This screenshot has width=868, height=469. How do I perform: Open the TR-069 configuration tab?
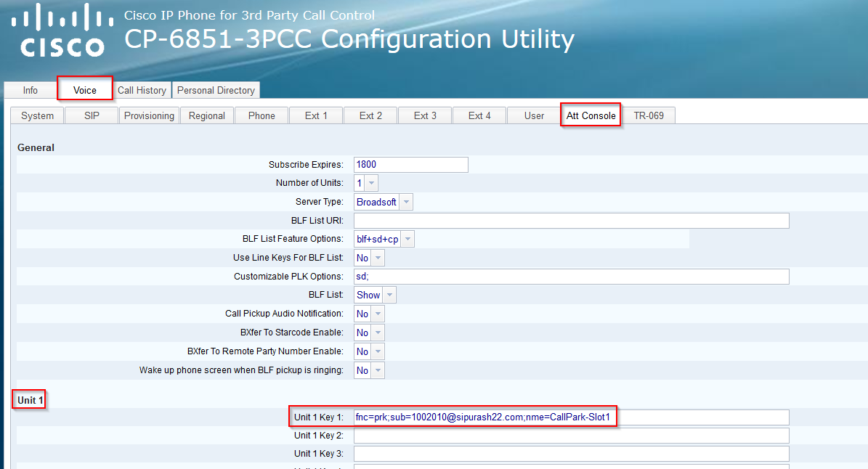pos(649,115)
